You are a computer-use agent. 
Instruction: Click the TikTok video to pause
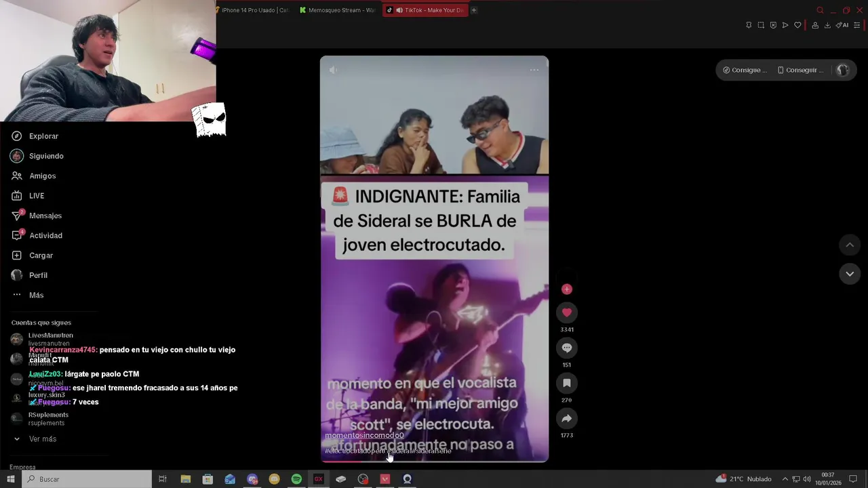pyautogui.click(x=434, y=258)
